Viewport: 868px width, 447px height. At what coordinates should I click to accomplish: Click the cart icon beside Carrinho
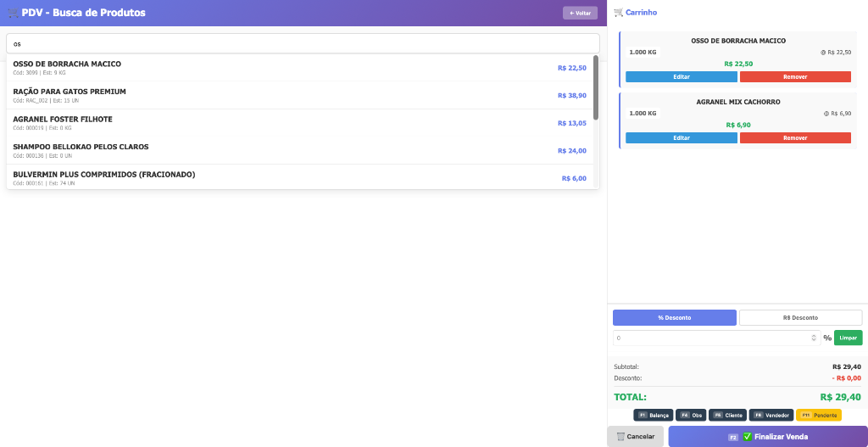(618, 13)
